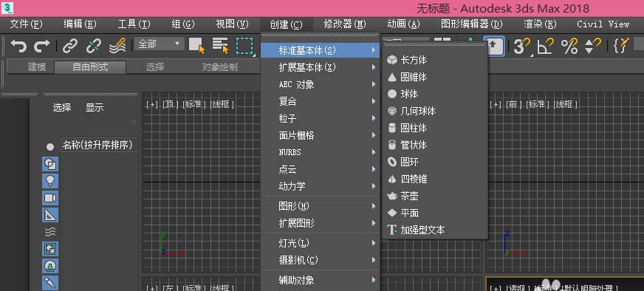Click Bind to Space Warp icon

click(117, 46)
